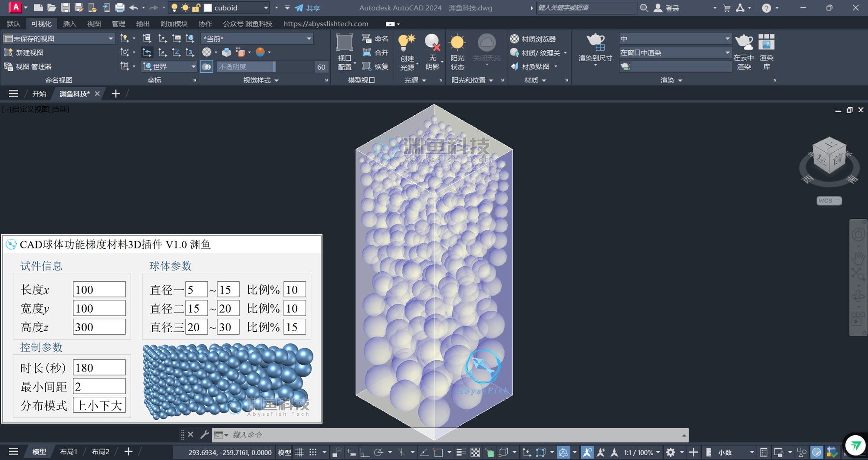The image size is (868, 460).
Task: Click the 合并 viewport join button
Action: 375,52
